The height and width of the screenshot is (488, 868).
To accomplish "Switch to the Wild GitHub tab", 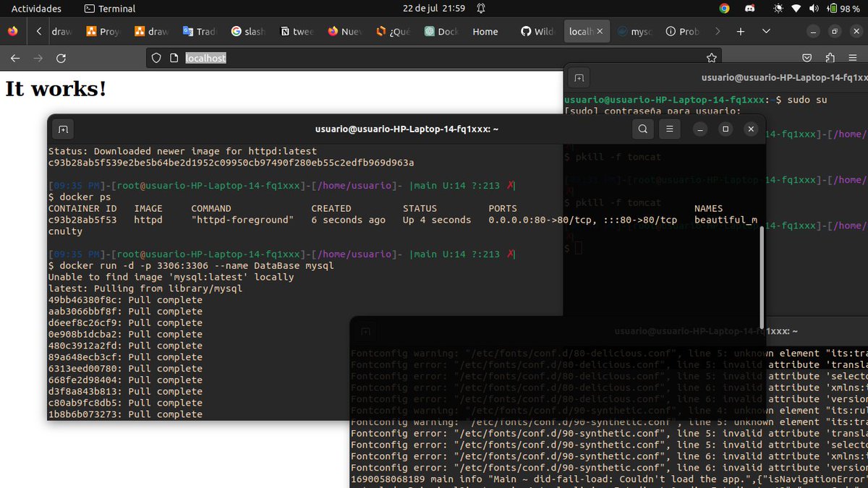I will (538, 32).
